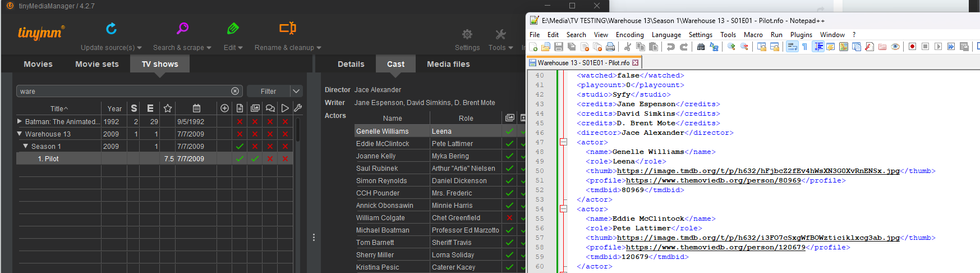Open the Encoding menu in Notepad++

629,35
